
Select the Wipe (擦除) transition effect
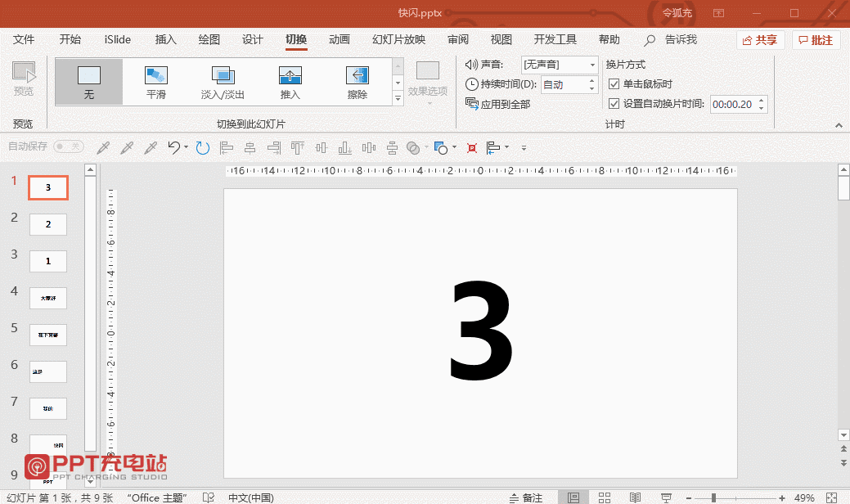(357, 83)
